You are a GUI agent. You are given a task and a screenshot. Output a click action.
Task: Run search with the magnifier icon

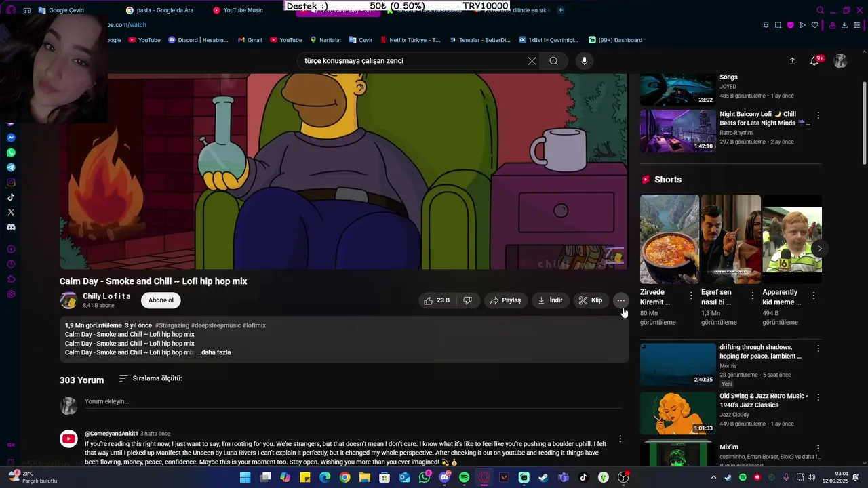tap(554, 61)
